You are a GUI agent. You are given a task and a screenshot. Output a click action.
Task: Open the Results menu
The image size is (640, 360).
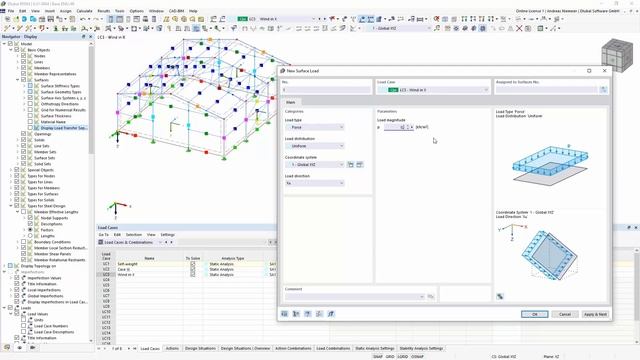pos(104,11)
